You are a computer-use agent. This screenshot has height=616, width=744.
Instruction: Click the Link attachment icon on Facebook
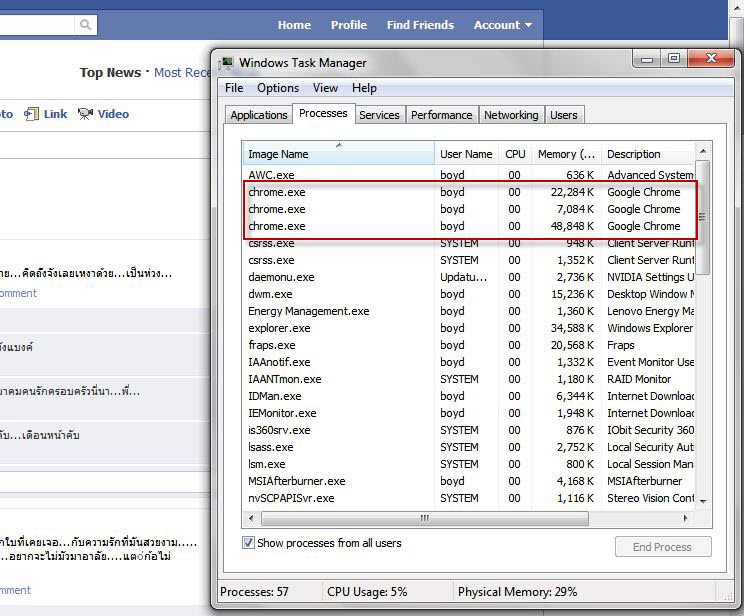point(31,114)
